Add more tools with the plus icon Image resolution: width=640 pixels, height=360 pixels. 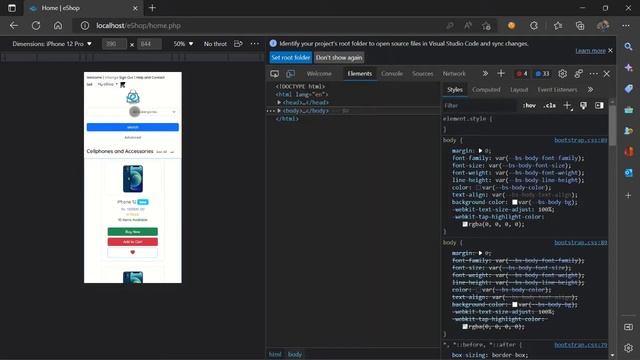[501, 73]
